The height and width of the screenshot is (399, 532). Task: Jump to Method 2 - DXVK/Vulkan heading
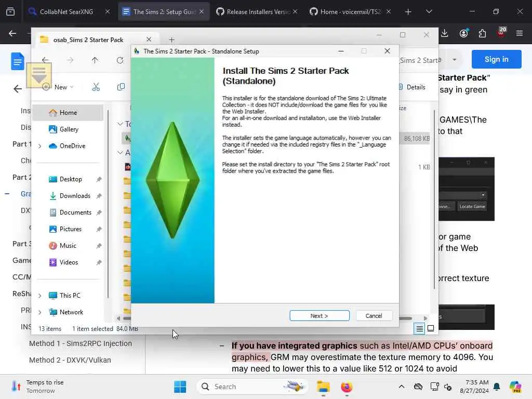[x=70, y=360]
